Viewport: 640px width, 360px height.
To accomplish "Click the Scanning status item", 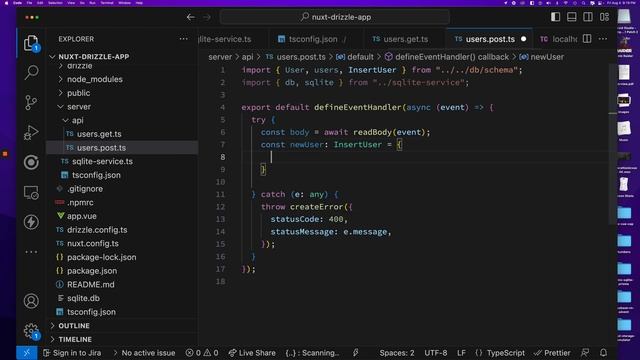I will [313, 353].
